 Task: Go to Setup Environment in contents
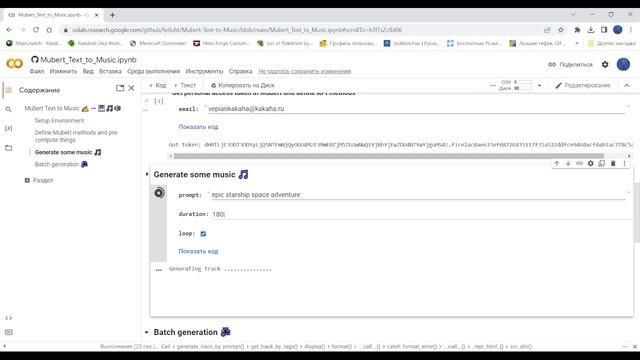pos(59,121)
